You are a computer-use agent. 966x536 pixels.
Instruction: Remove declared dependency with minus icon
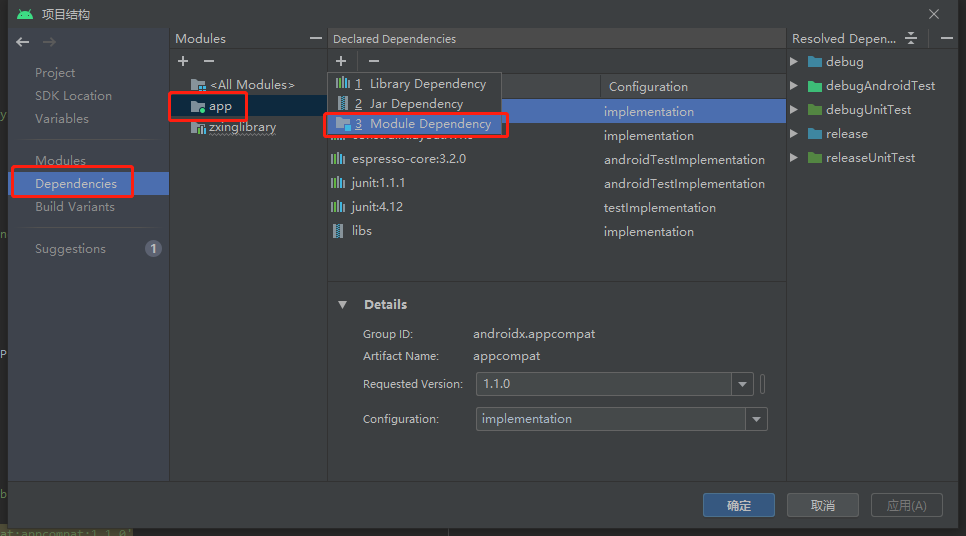(x=373, y=61)
